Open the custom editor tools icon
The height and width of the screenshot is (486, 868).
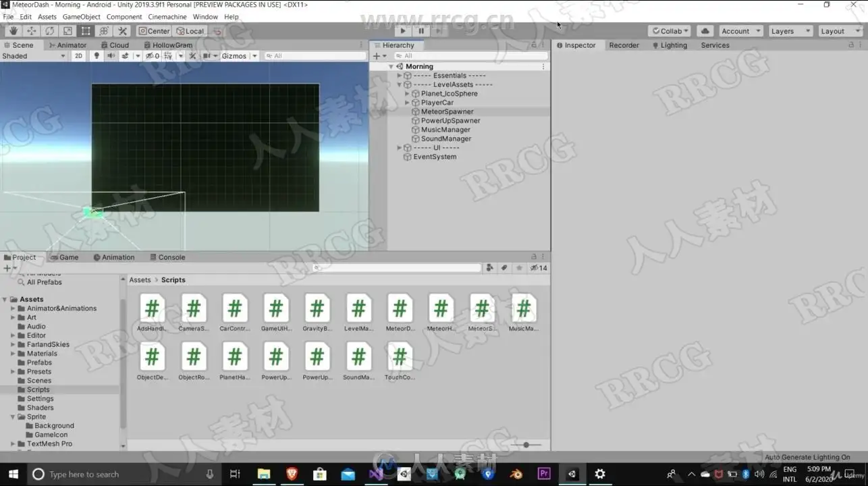[x=122, y=31]
